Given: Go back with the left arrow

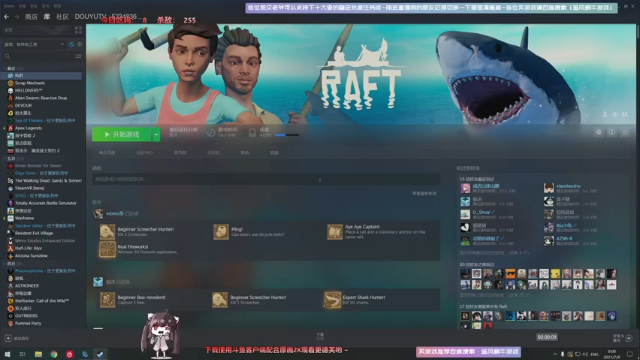Looking at the screenshot, I should point(6,17).
